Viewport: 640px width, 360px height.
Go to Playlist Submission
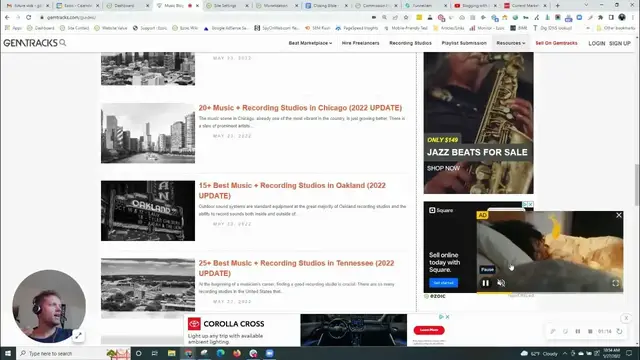pos(464,43)
